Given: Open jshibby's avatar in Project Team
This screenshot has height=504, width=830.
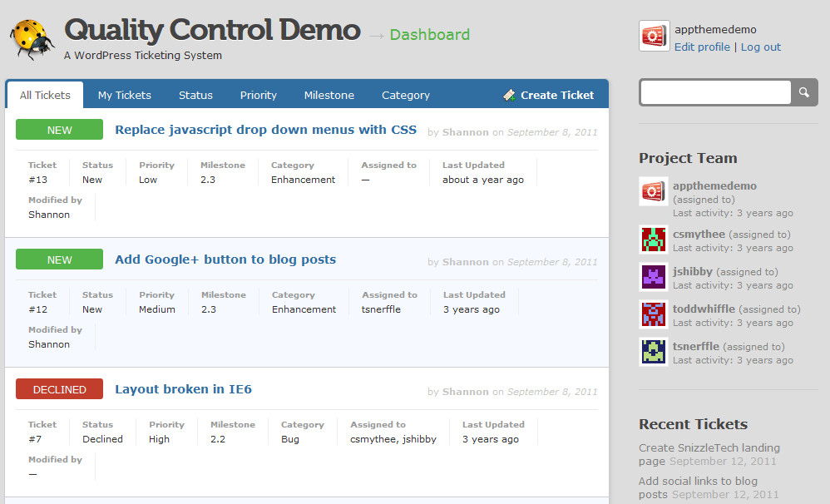Looking at the screenshot, I should click(x=654, y=277).
